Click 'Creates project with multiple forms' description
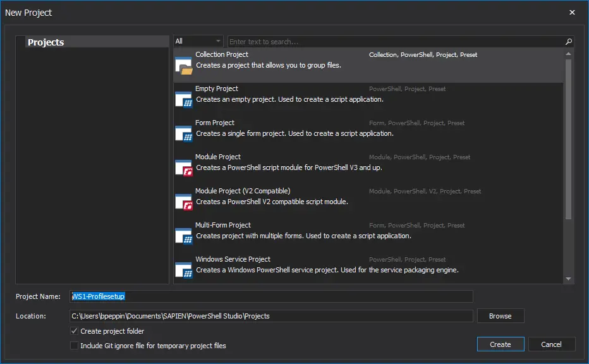 point(303,236)
